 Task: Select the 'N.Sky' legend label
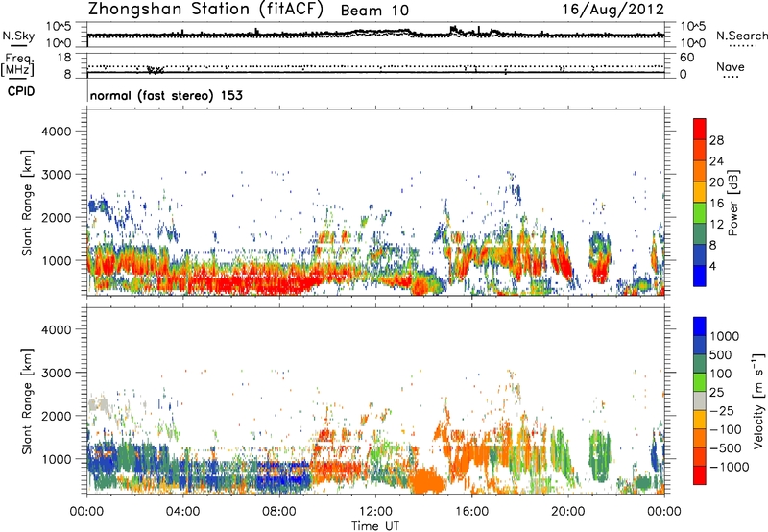pos(18,36)
